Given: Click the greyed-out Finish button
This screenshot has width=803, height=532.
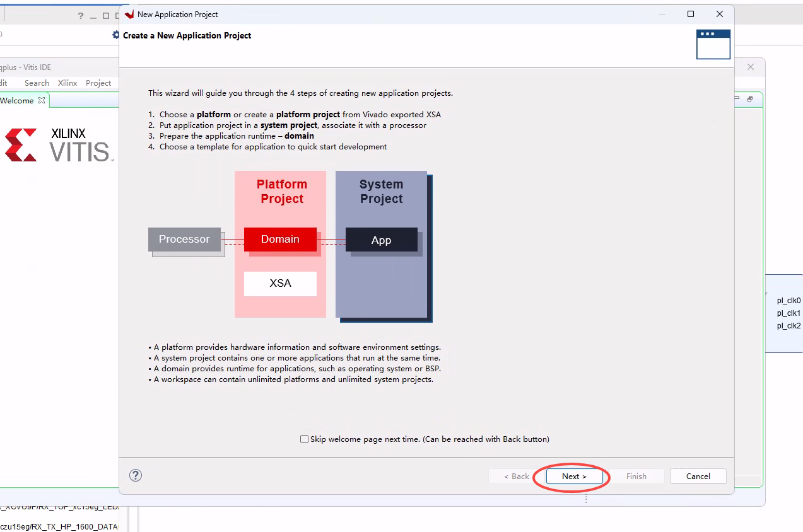Looking at the screenshot, I should tap(636, 477).
